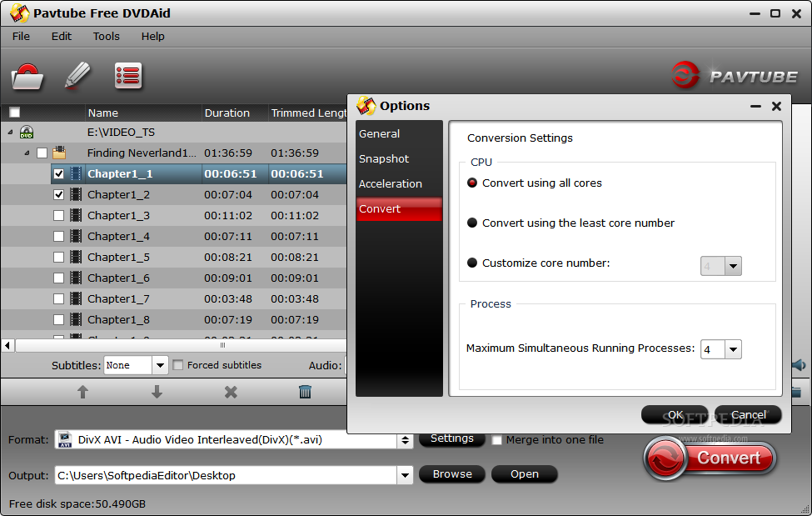
Task: Collapse the Finding Neverland title node
Action: (x=27, y=153)
